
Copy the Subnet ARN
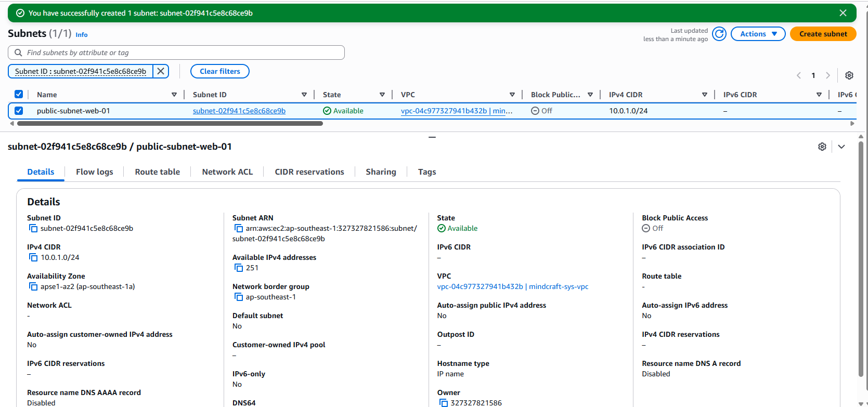(x=239, y=229)
